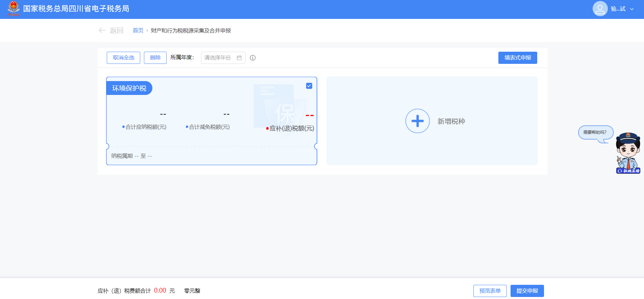Open 填表式申报 form filing
Image resolution: width=644 pixels, height=299 pixels.
(518, 58)
